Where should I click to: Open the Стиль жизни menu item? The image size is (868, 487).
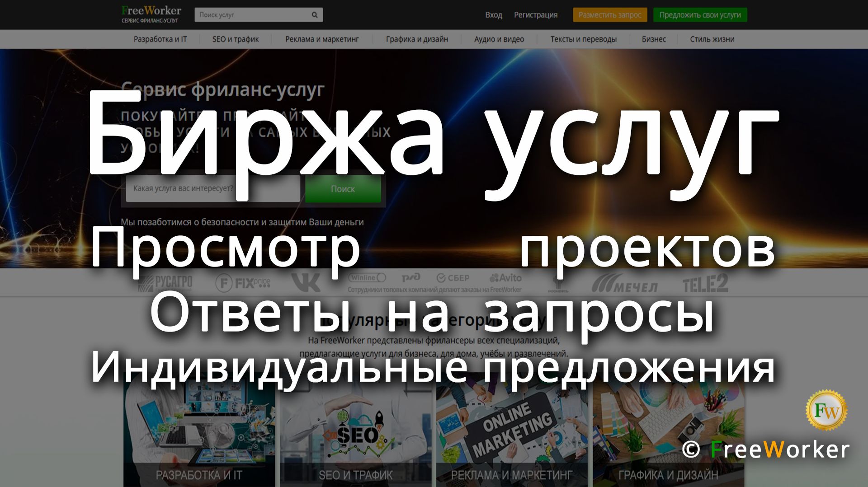[712, 39]
